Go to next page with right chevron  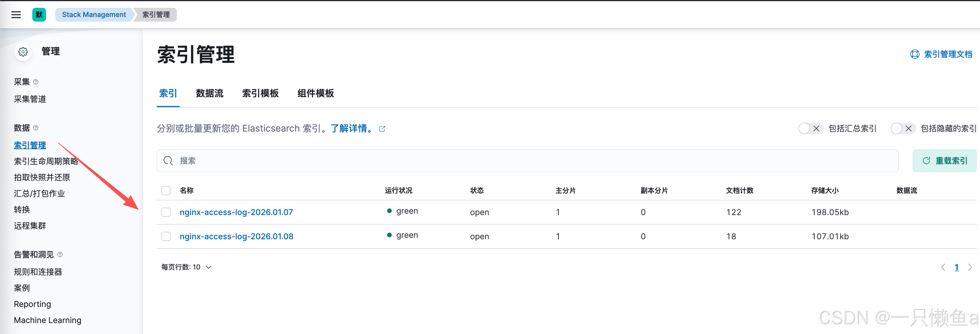pos(970,267)
